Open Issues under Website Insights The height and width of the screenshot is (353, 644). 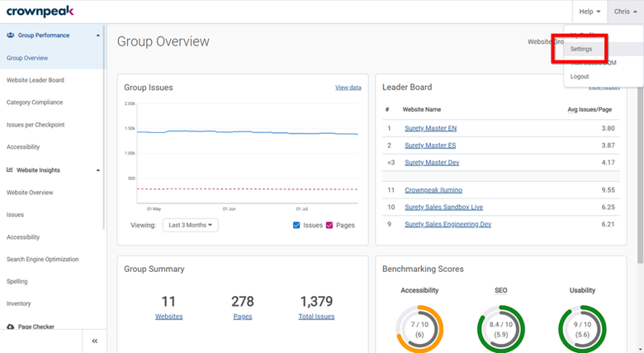click(x=15, y=215)
